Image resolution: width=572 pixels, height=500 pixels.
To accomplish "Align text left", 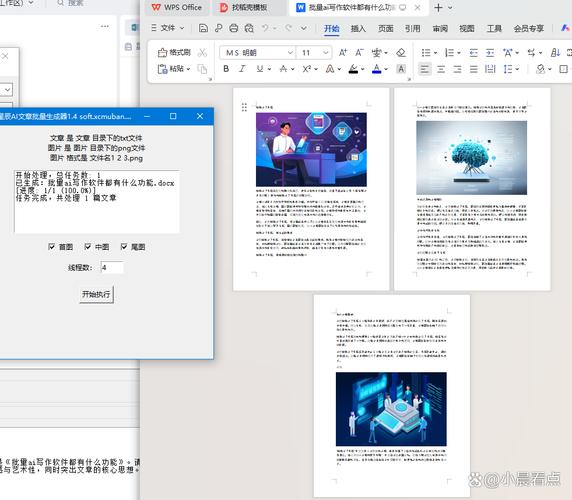I will click(x=425, y=69).
